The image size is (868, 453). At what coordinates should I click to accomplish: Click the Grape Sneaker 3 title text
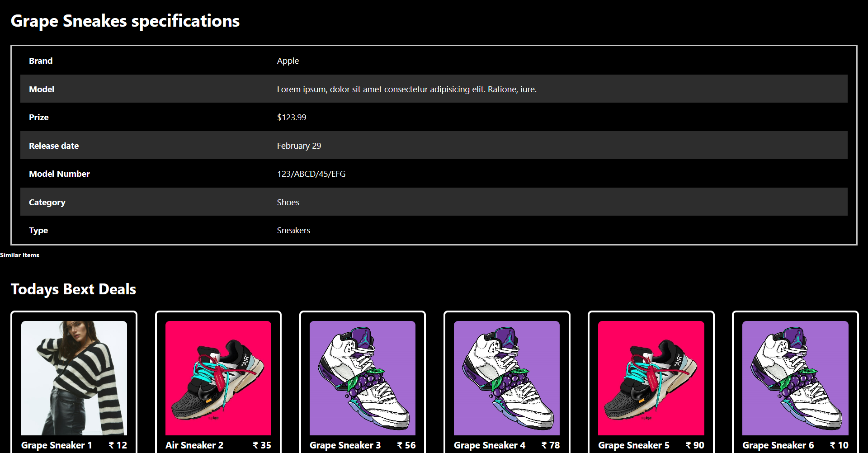[345, 445]
